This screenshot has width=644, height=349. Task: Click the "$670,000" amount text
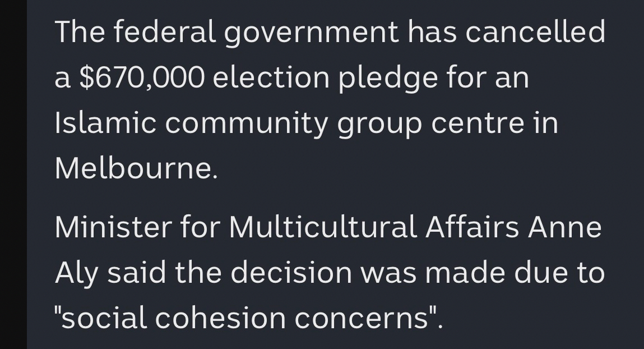click(141, 77)
